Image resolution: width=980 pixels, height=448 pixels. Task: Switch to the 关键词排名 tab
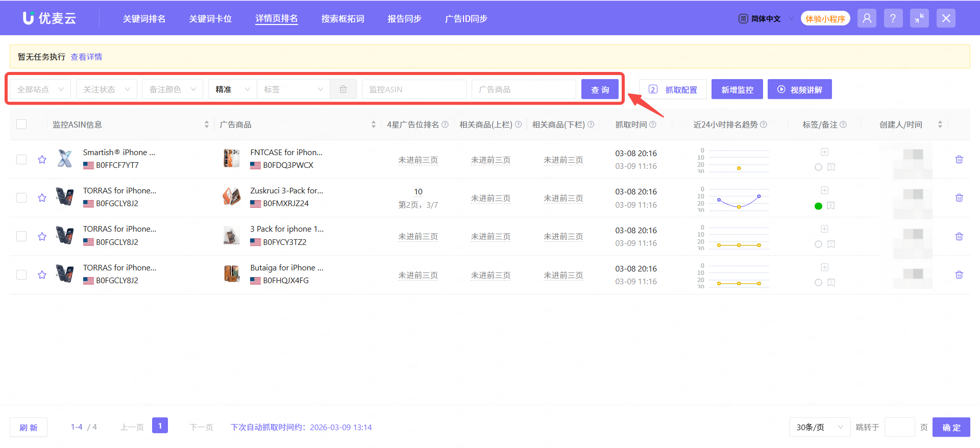144,19
